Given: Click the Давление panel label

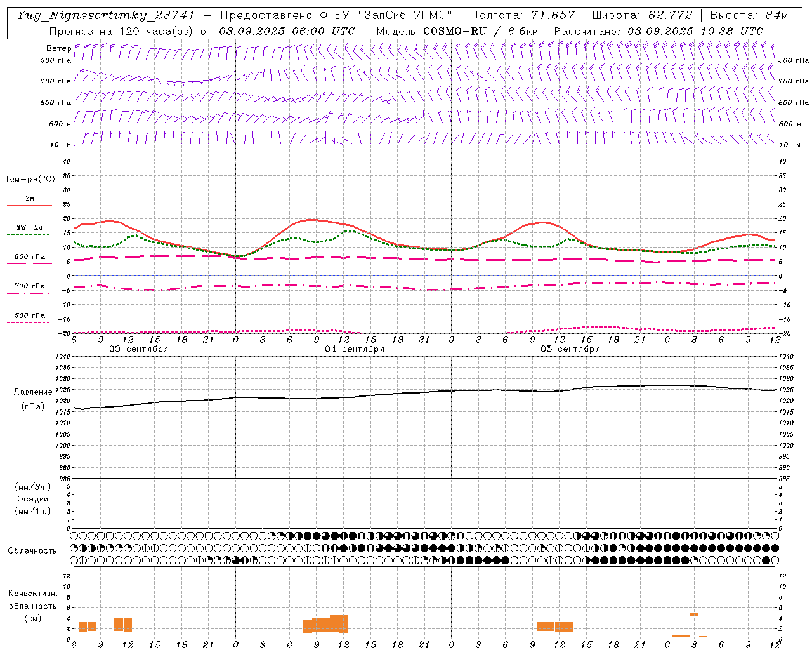Looking at the screenshot, I should pyautogui.click(x=33, y=392).
